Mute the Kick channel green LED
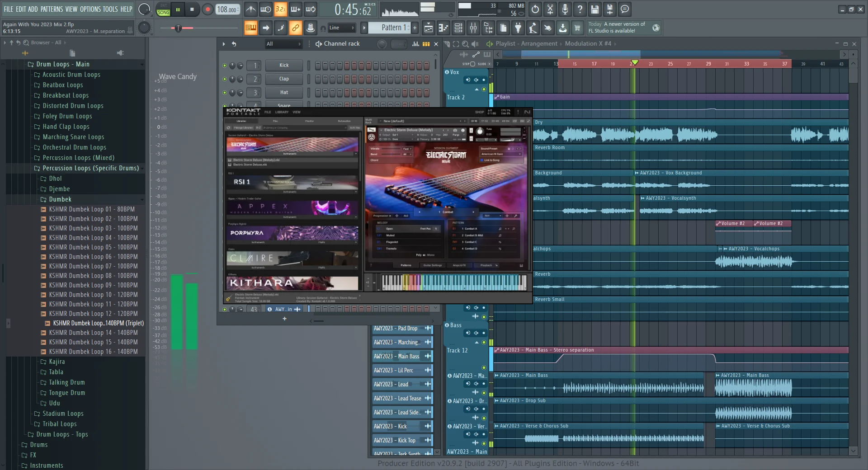The image size is (868, 470). point(224,66)
